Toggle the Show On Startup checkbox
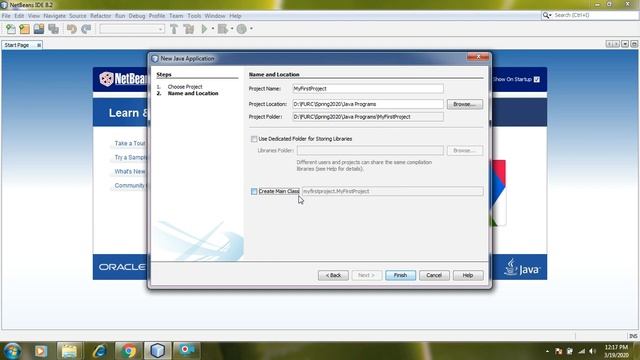640x360 pixels. [x=537, y=80]
